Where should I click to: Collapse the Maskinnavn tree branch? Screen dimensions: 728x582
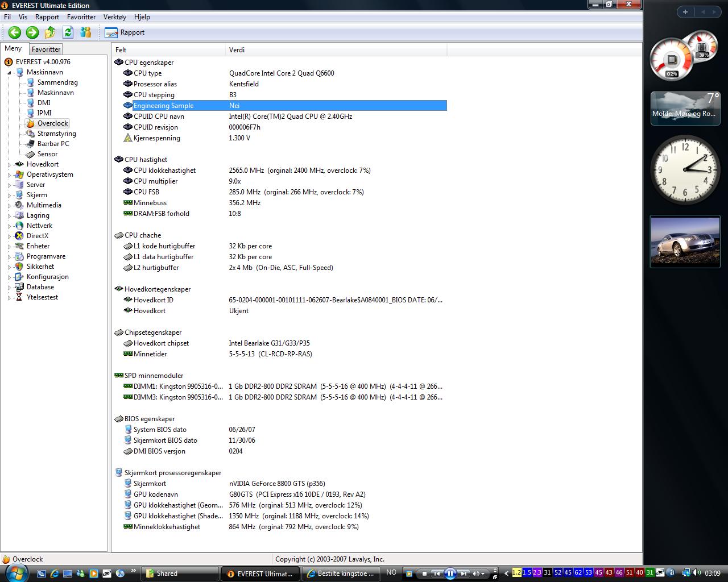(x=10, y=73)
